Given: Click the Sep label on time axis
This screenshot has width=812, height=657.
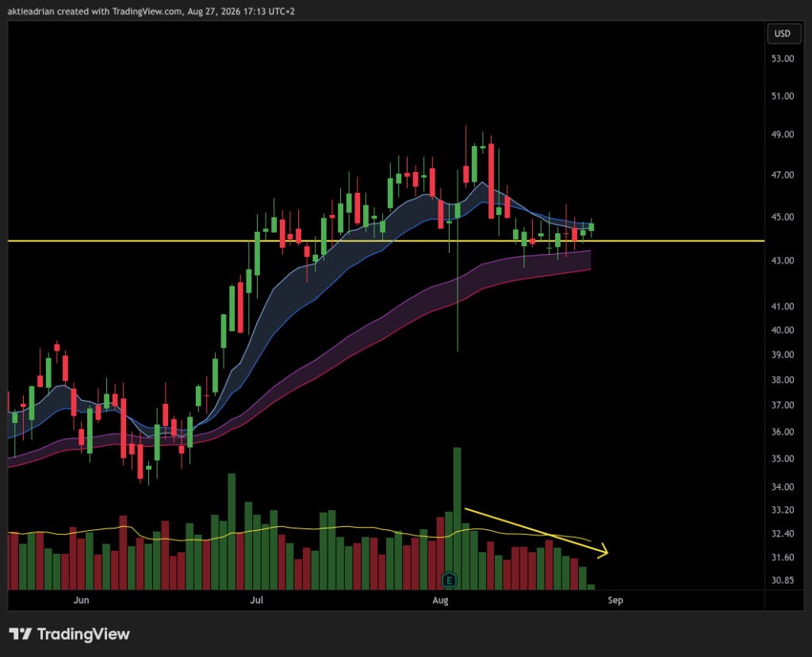Looking at the screenshot, I should 615,600.
